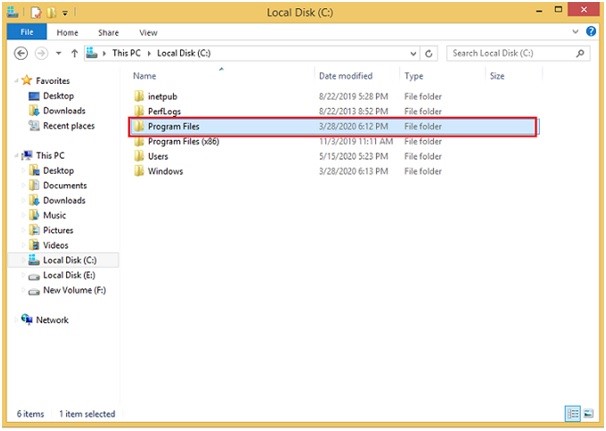The width and height of the screenshot is (606, 431).
Task: Open the Help question mark icon
Action: tap(589, 32)
